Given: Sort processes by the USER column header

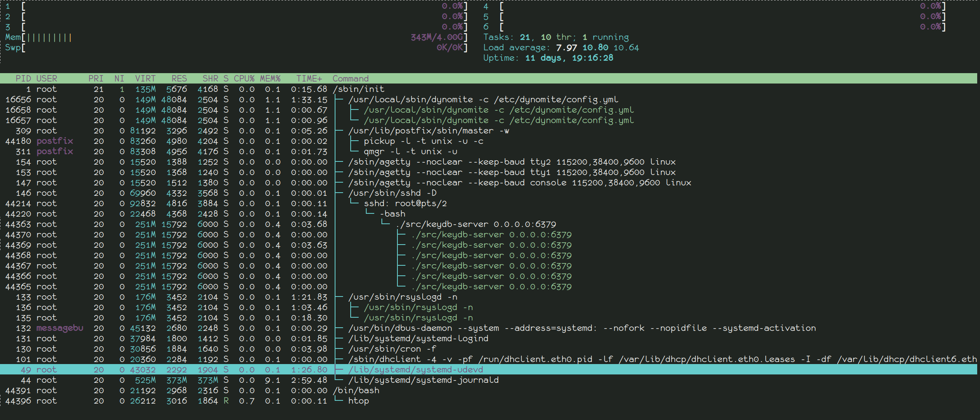Looking at the screenshot, I should 47,78.
